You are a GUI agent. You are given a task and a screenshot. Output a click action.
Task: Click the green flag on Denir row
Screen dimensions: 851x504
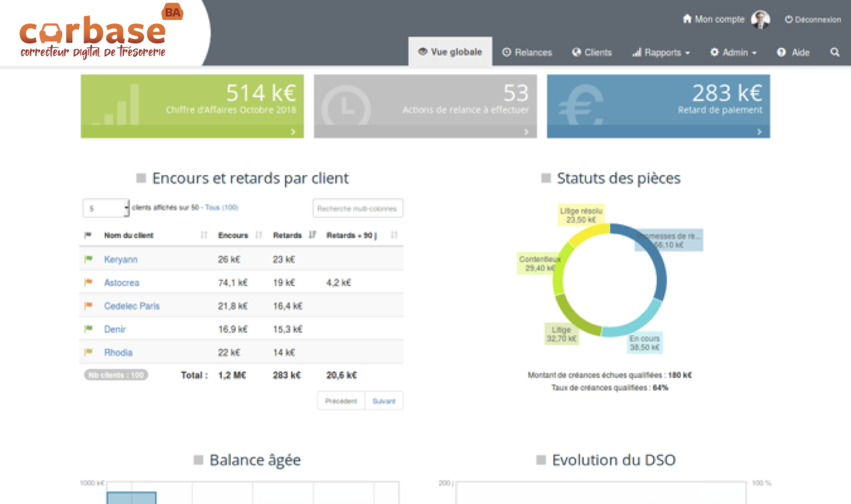click(88, 330)
